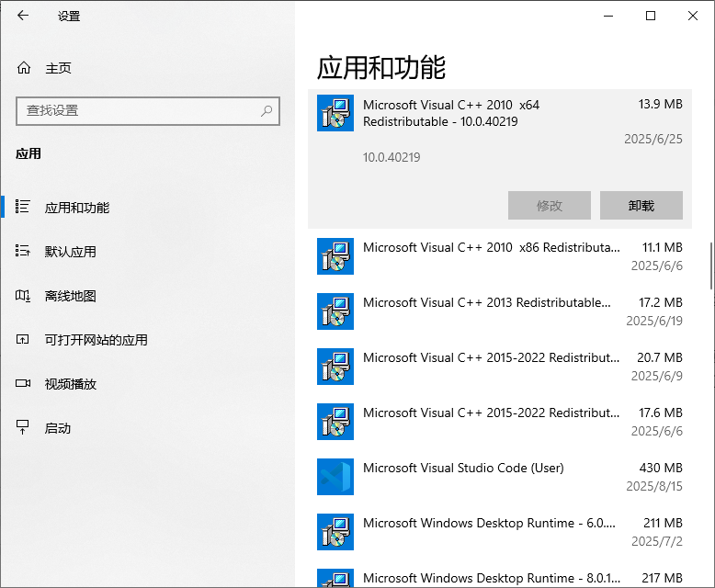
Task: Select Microsoft Visual C++ 2013 Redistributable... entry
Action: click(500, 311)
